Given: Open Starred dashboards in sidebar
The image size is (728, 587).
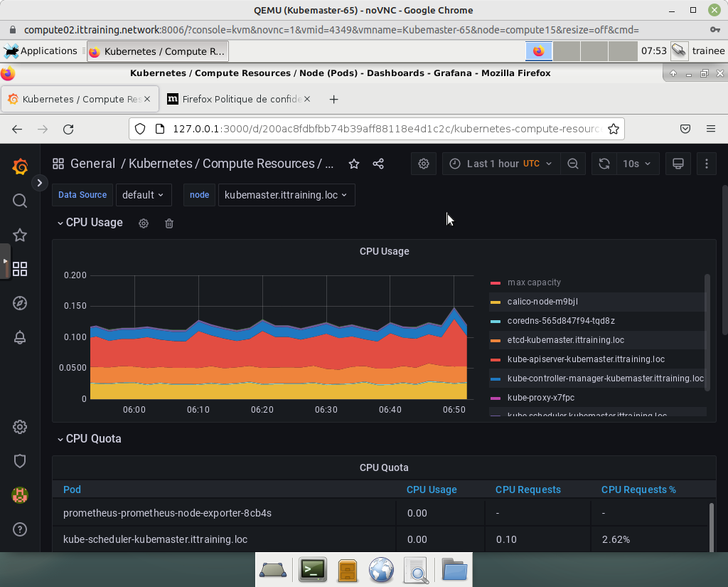Looking at the screenshot, I should (x=20, y=236).
